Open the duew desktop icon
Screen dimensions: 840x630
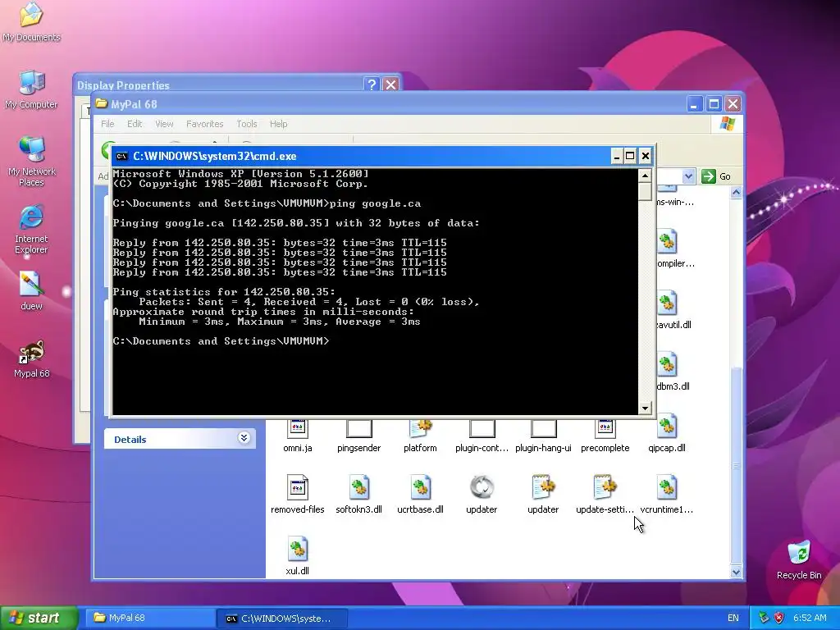point(31,291)
